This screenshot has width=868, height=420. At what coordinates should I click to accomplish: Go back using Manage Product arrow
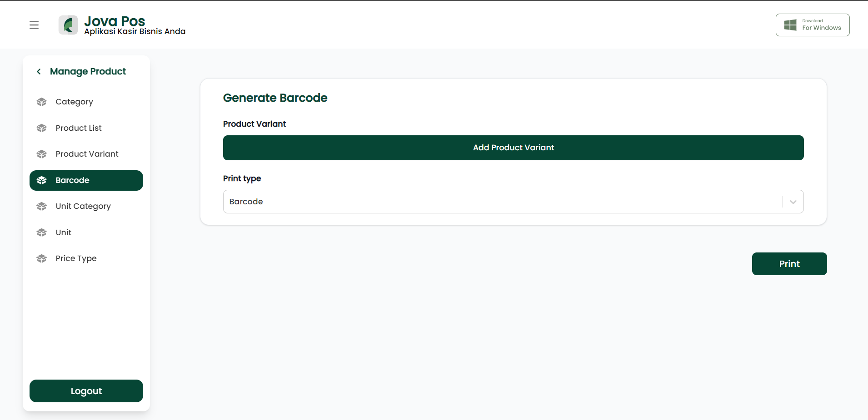(39, 71)
